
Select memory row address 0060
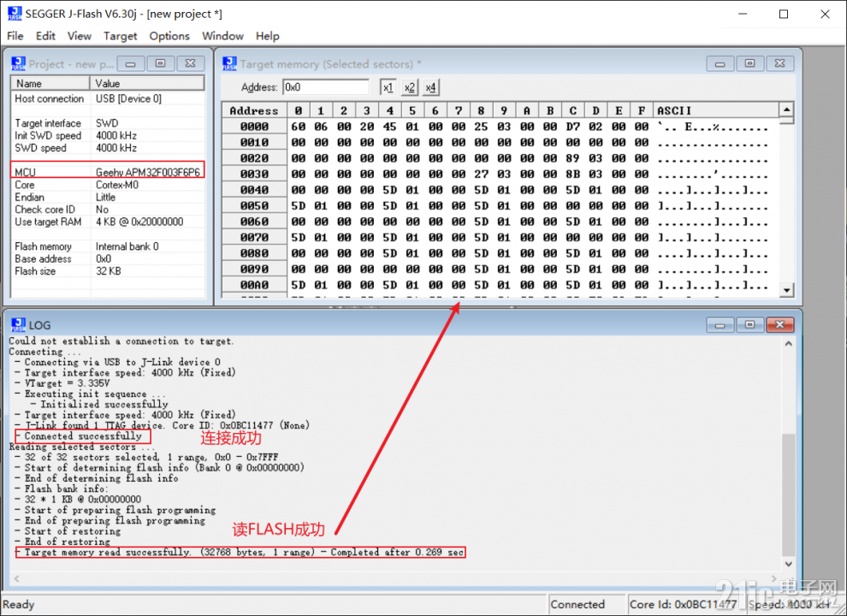(254, 222)
